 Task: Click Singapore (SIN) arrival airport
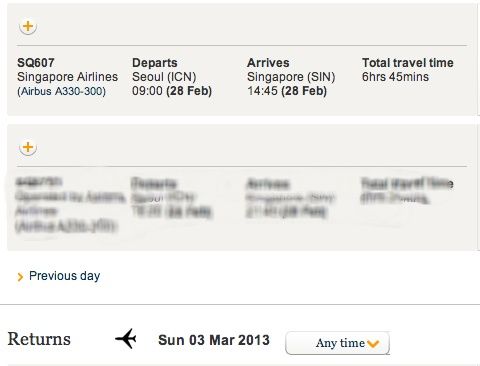tap(291, 77)
